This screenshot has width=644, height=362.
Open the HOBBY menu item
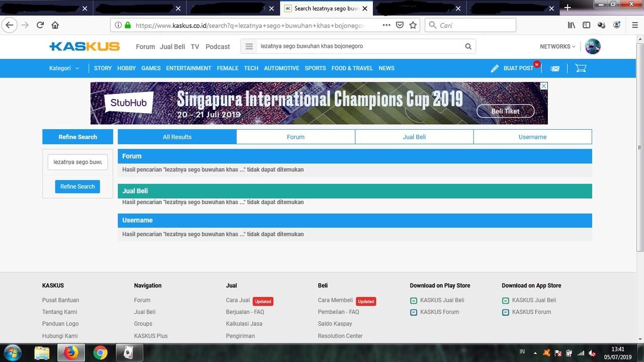pos(126,68)
